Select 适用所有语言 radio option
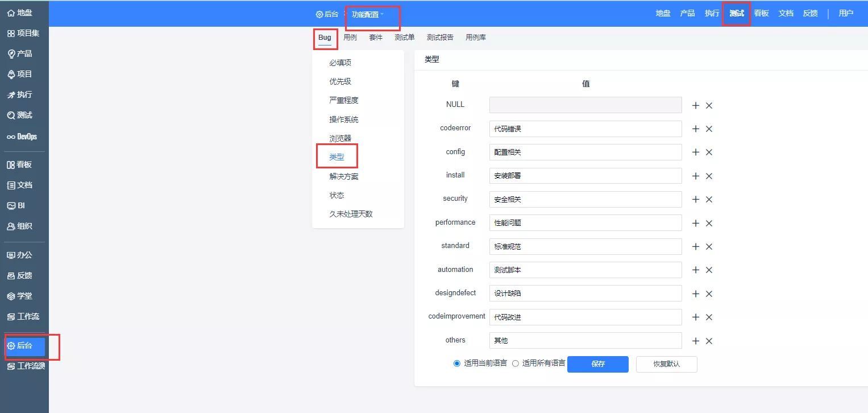Image resolution: width=868 pixels, height=413 pixels. point(516,364)
